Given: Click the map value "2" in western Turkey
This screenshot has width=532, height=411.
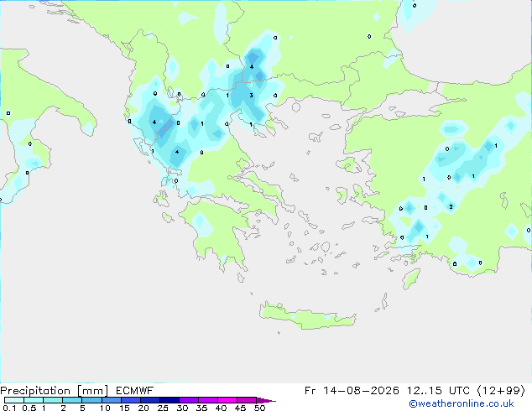Looking at the screenshot, I should [x=451, y=206].
